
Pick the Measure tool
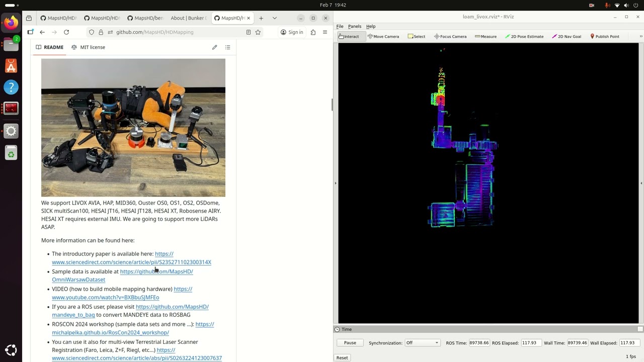coord(486,36)
